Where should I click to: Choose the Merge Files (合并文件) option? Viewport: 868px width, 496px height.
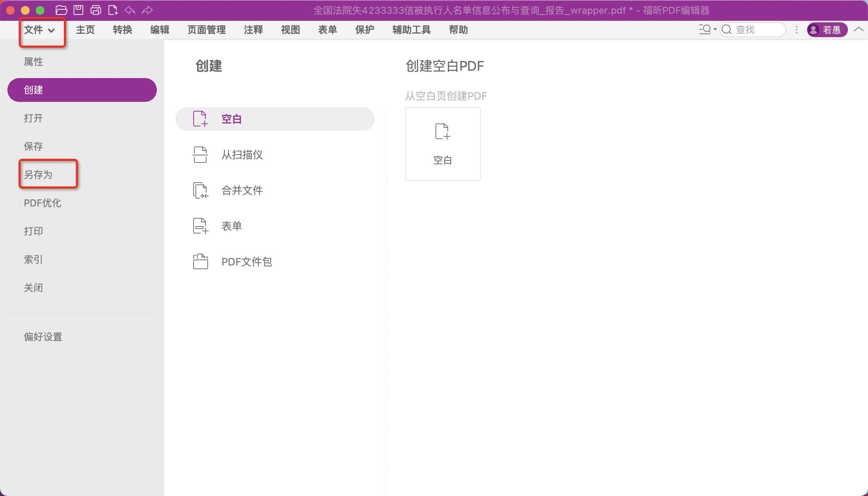pyautogui.click(x=242, y=190)
